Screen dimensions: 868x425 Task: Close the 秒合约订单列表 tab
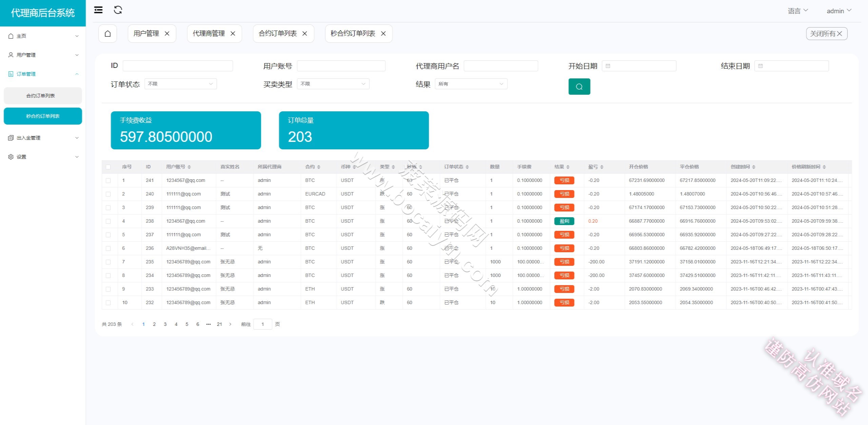[383, 34]
